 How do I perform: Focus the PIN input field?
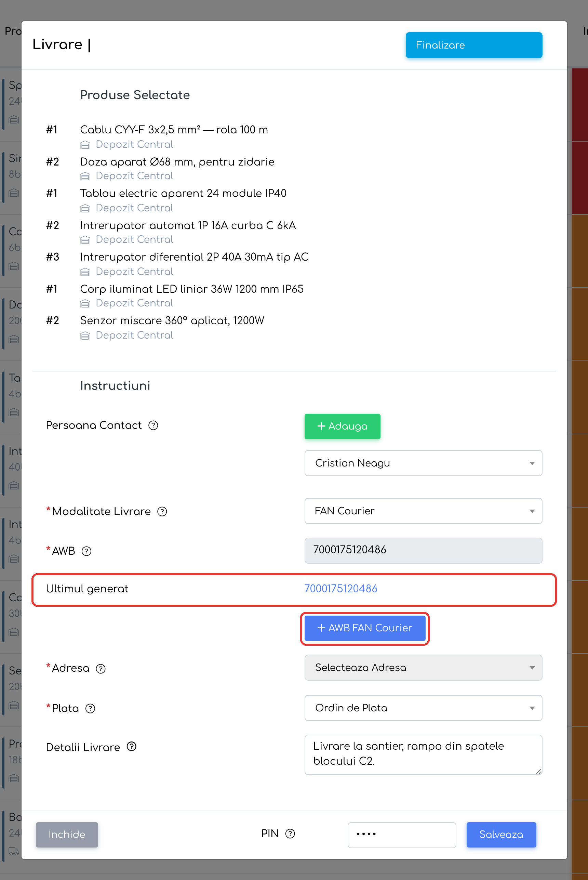[402, 834]
